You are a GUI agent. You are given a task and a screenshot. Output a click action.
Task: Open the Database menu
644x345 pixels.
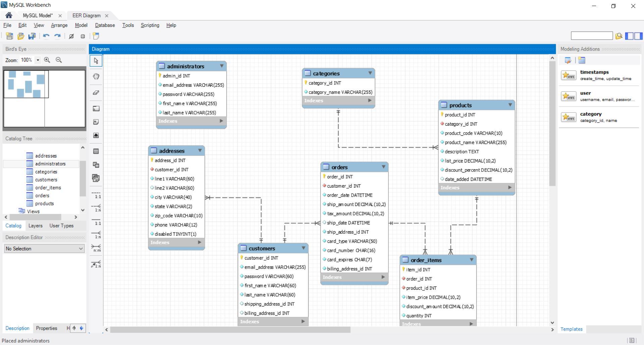point(105,25)
